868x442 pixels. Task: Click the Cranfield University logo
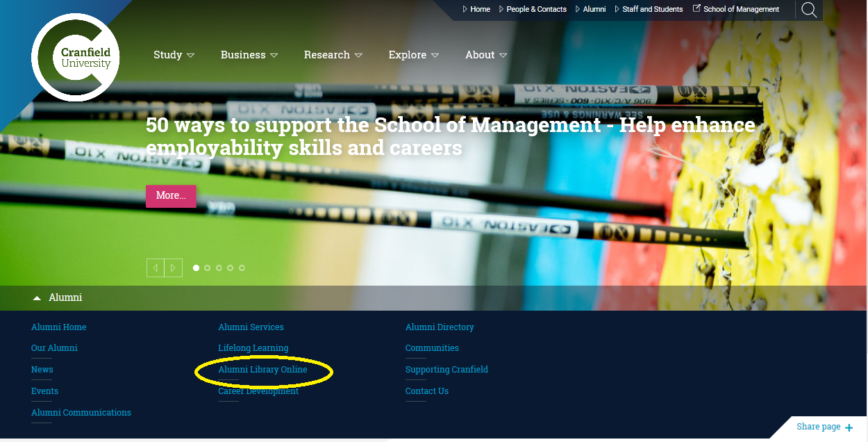click(76, 58)
